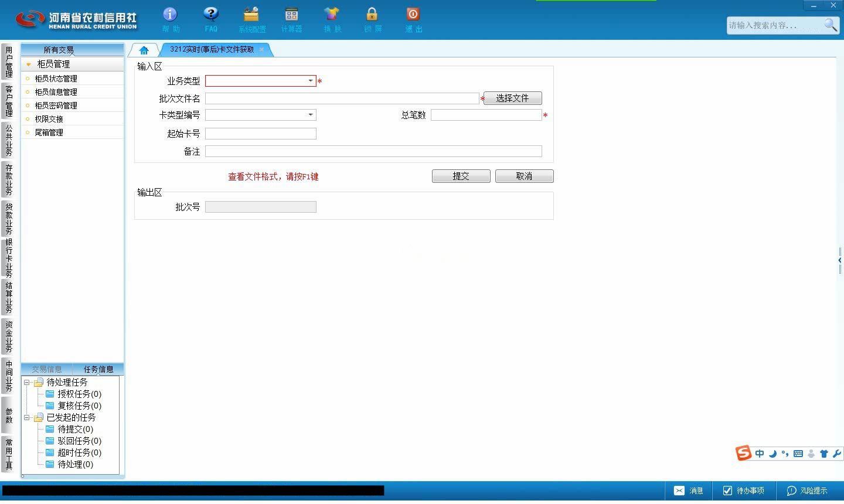
Task: Select the 银行卡业务 side tab
Action: (x=8, y=257)
